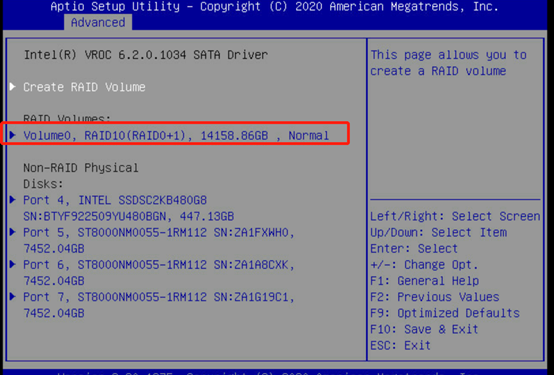The image size is (554, 375).
Task: Click the Intel VROC SATA Driver heading
Action: pyautogui.click(x=146, y=55)
